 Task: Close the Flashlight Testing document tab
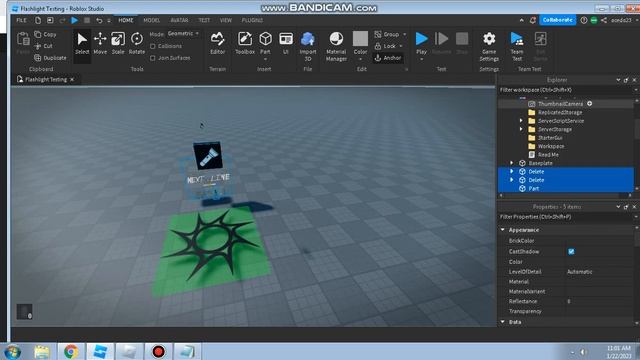[72, 79]
